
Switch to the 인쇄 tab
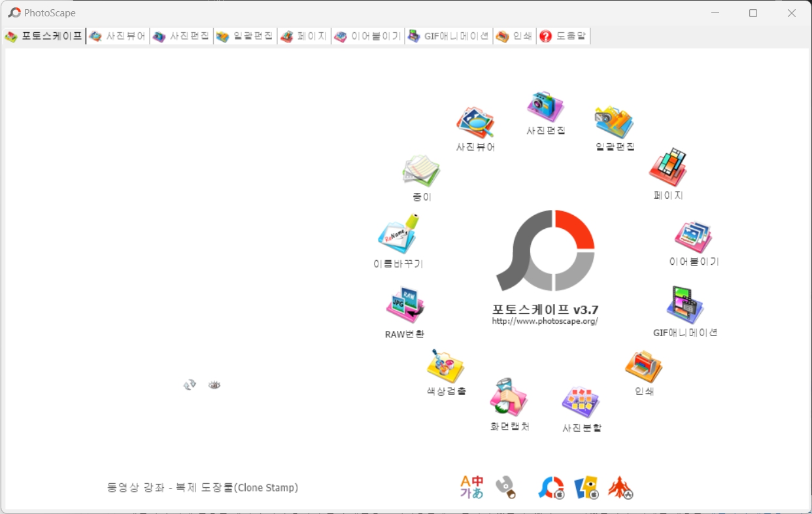(x=514, y=36)
